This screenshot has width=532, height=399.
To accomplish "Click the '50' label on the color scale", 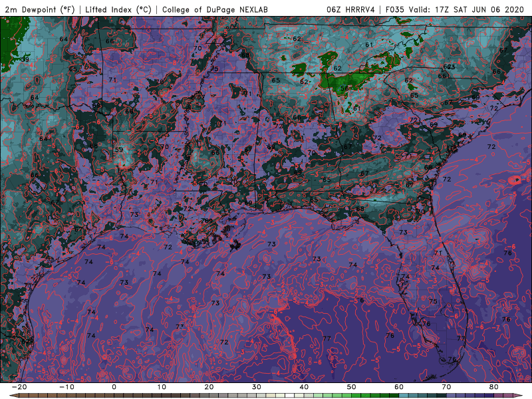I will (x=352, y=387).
